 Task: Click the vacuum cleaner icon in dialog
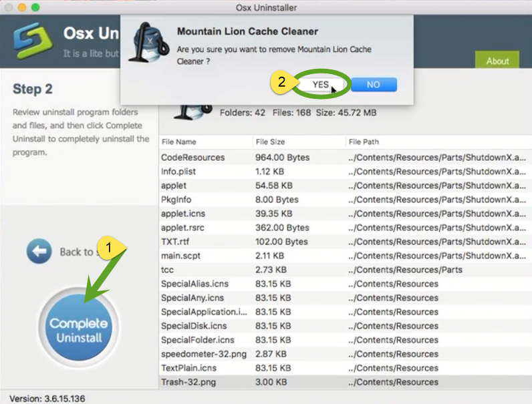148,42
